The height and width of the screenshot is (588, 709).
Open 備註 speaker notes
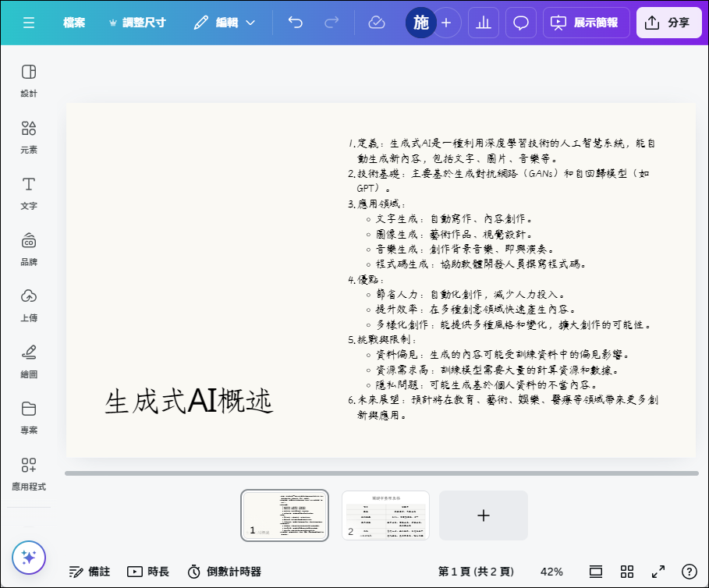(90, 572)
